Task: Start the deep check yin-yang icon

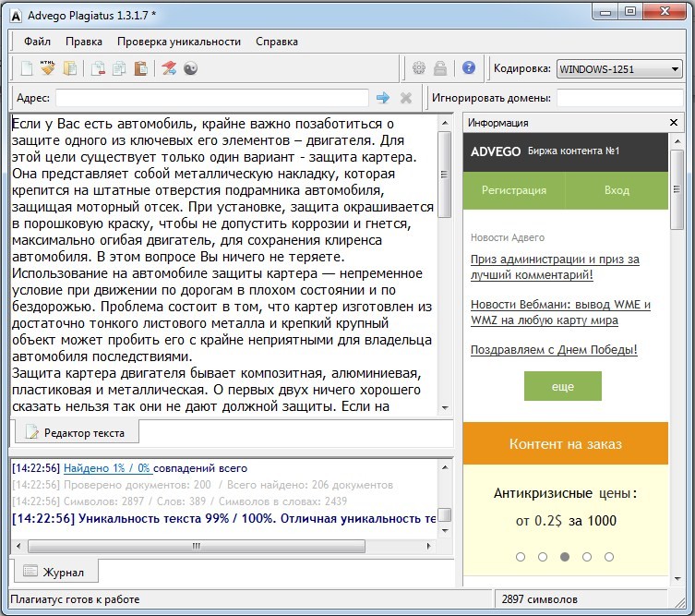Action: click(190, 68)
